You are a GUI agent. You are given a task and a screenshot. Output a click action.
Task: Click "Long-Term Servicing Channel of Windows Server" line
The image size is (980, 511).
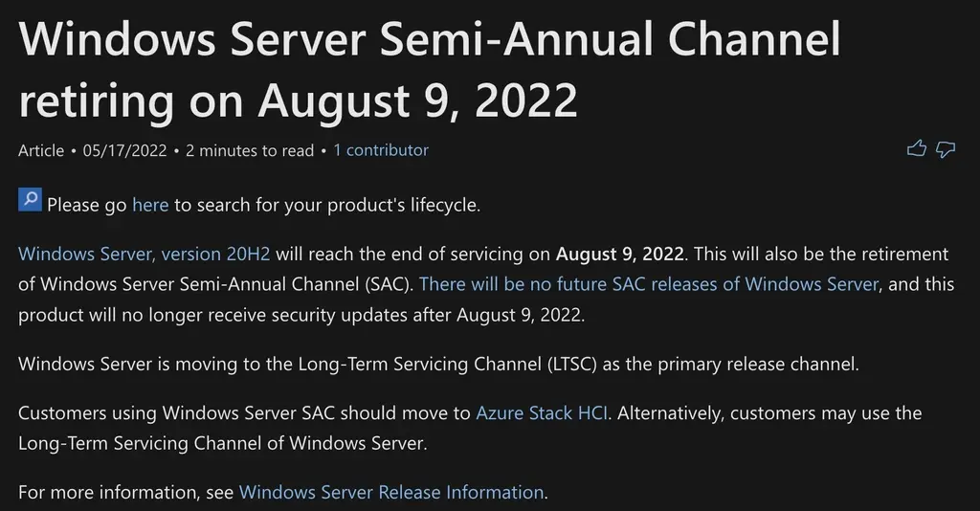click(x=222, y=443)
